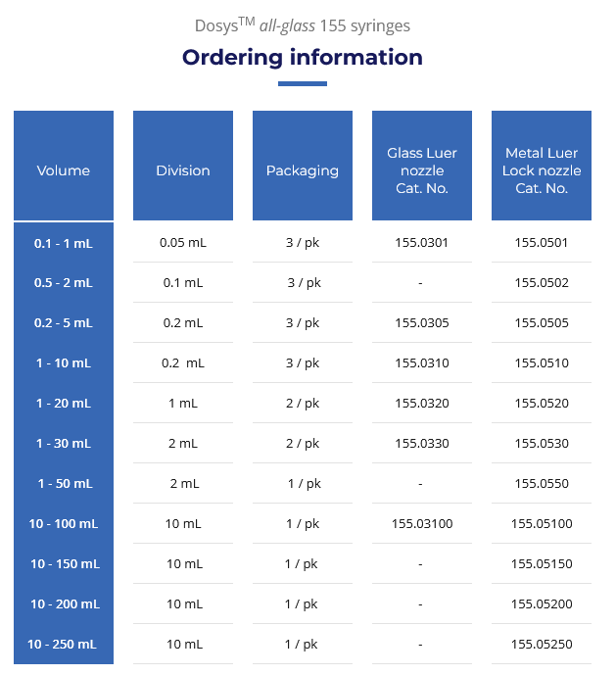Image resolution: width=616 pixels, height=675 pixels.
Task: Select the Glass Luer nozzle header
Action: (x=422, y=170)
